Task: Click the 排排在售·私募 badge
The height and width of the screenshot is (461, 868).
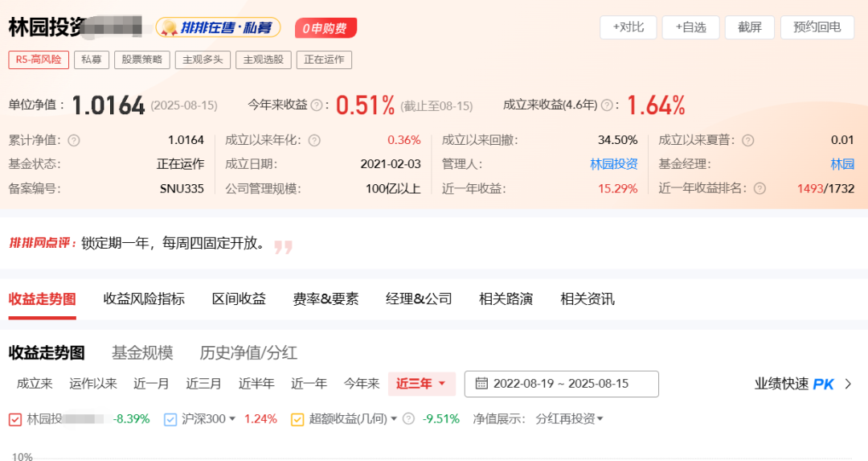Action: click(x=219, y=27)
